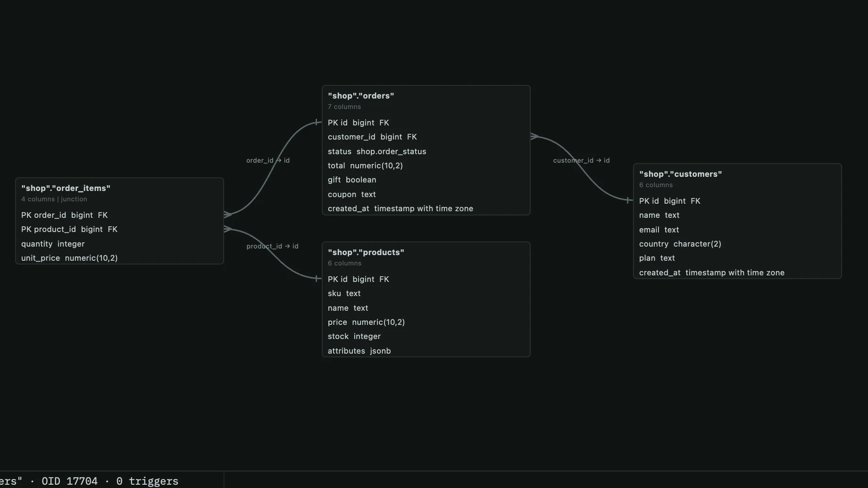Click 0 triggers in the status bar
Viewport: 868px width, 488px height.
(x=147, y=481)
